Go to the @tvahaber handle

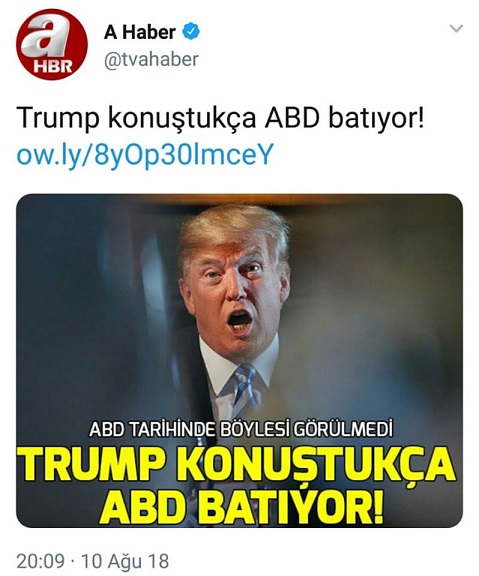151,60
